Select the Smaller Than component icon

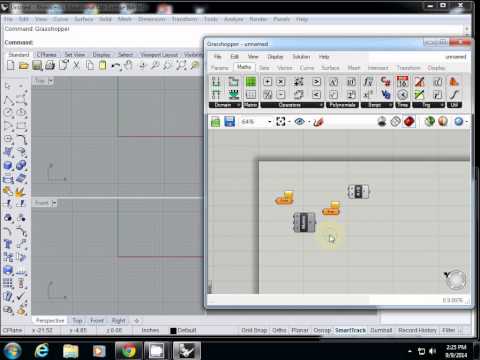[316, 95]
